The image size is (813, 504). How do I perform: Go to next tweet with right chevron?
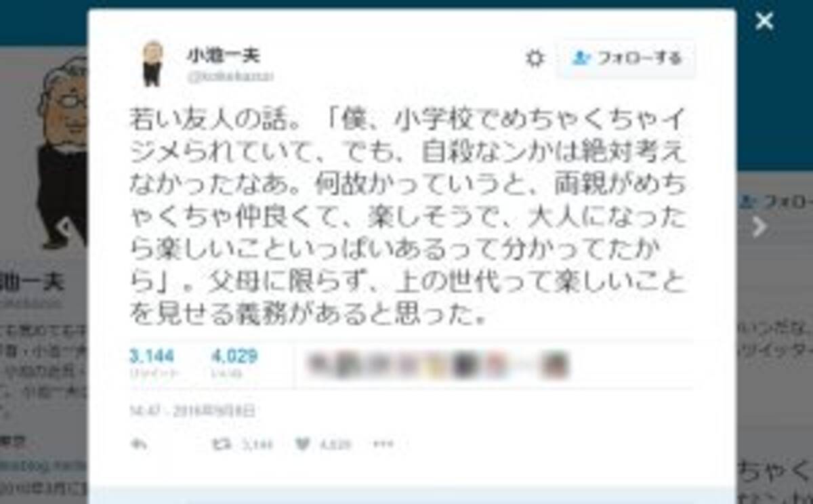point(759,226)
